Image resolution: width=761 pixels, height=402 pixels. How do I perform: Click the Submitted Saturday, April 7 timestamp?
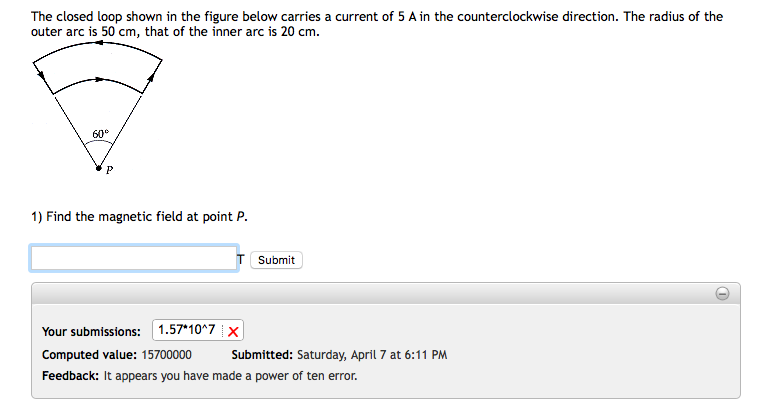pos(339,355)
